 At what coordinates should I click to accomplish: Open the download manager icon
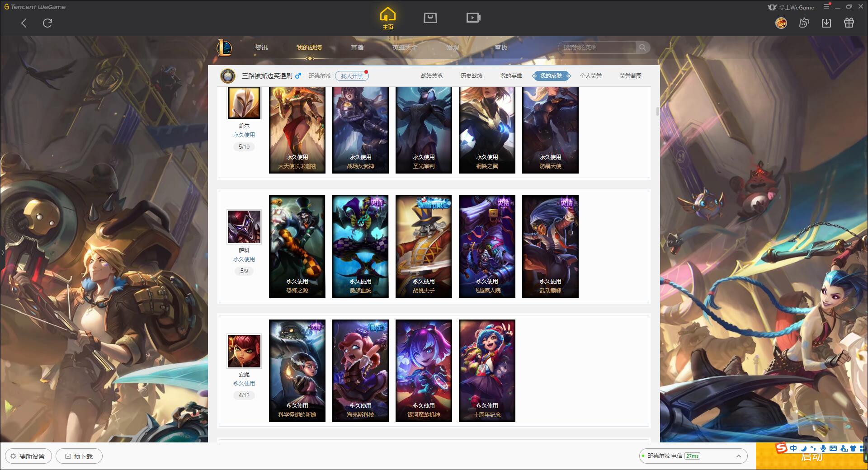(x=826, y=23)
